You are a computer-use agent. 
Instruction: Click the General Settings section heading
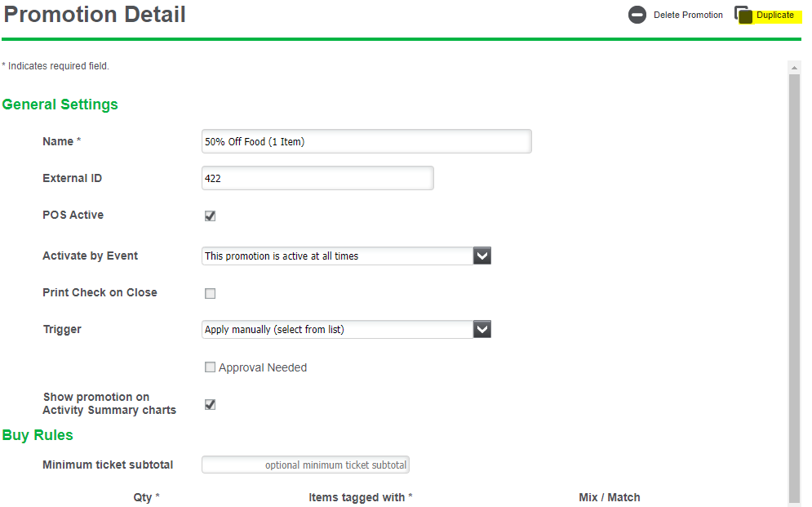(60, 105)
